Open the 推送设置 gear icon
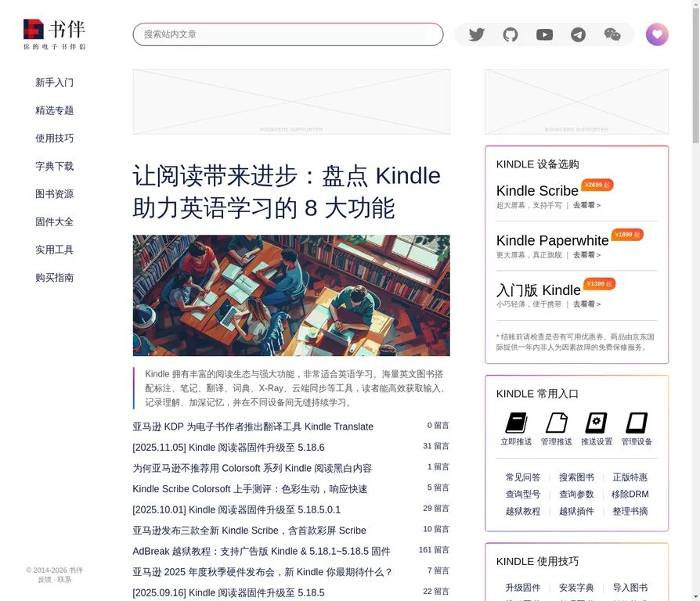700x601 pixels. [x=597, y=423]
